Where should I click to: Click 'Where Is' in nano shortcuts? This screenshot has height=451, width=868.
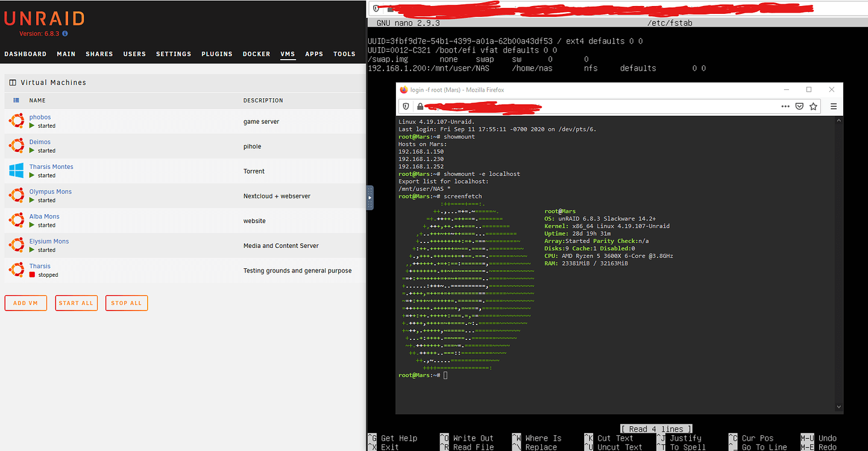[x=543, y=438]
